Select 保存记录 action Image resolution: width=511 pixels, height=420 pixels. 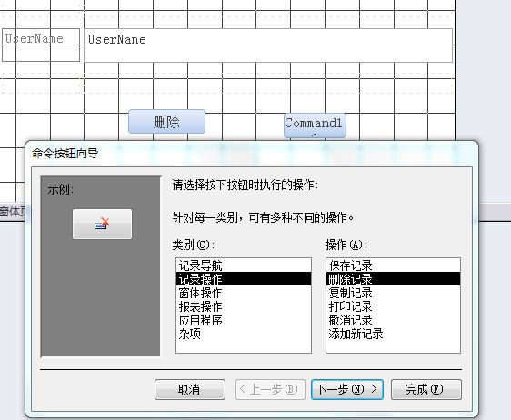click(393, 265)
